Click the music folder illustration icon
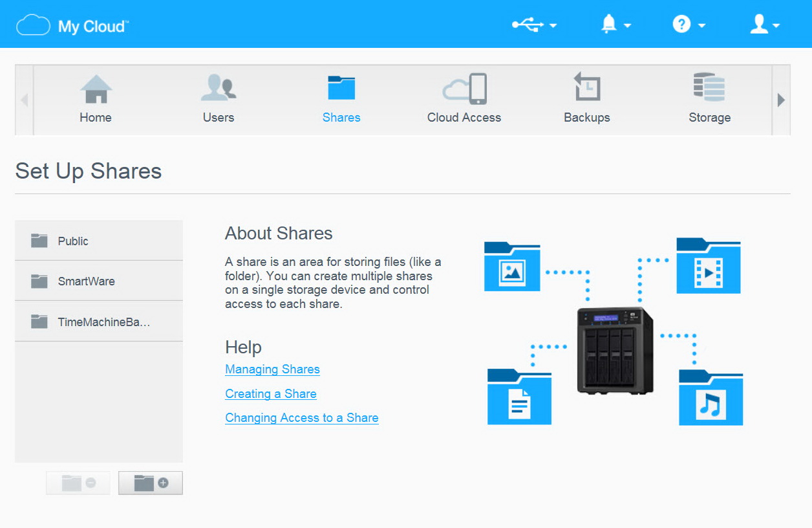The height and width of the screenshot is (528, 812). 710,397
